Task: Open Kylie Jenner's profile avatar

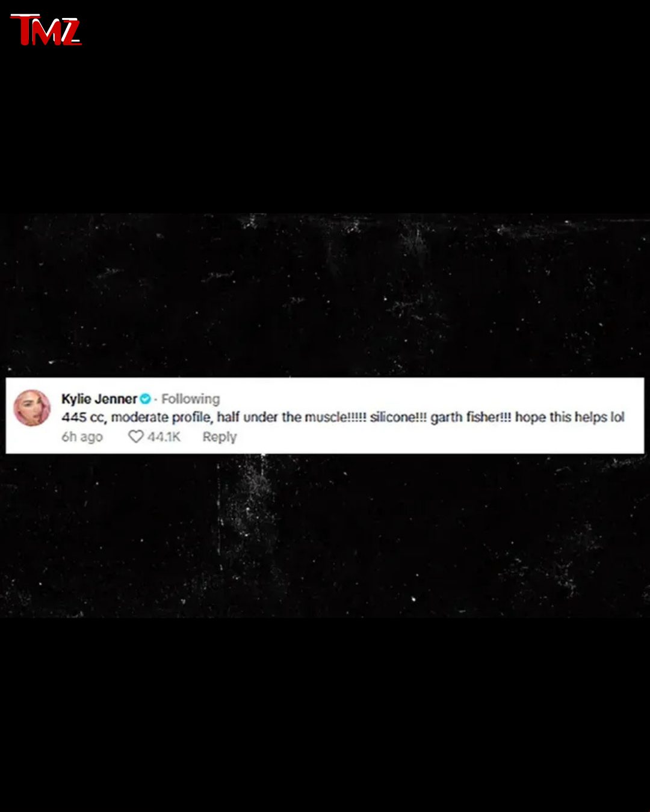Action: click(32, 408)
